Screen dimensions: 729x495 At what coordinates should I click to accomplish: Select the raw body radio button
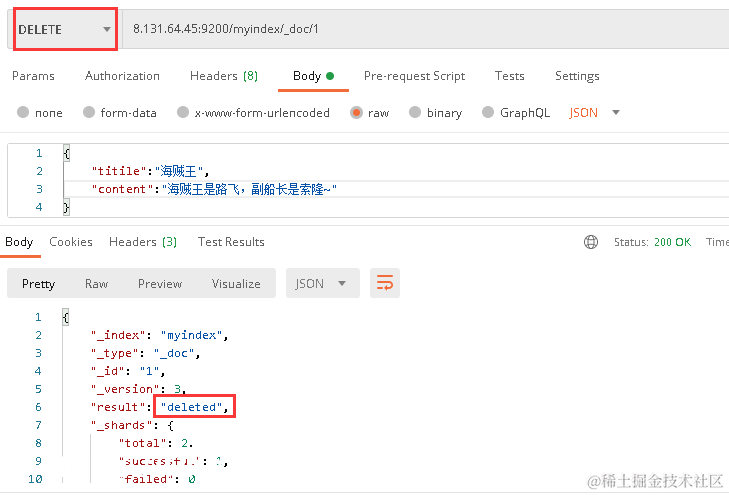point(356,112)
